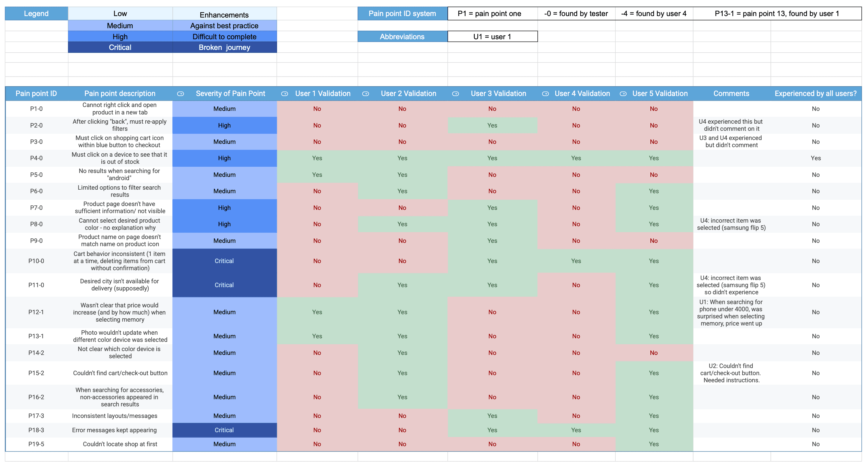Click the eye icon on User 1 Validation header
The width and height of the screenshot is (868, 467).
point(285,94)
